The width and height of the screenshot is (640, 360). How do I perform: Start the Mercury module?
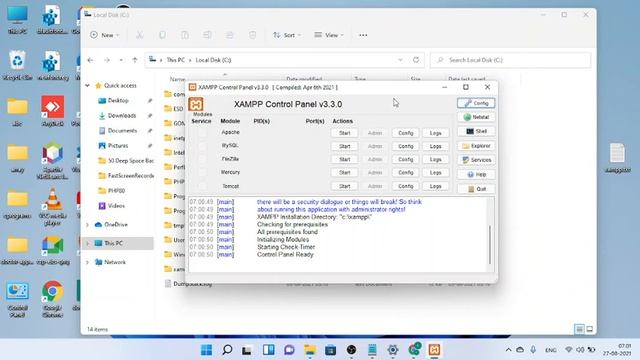point(344,173)
